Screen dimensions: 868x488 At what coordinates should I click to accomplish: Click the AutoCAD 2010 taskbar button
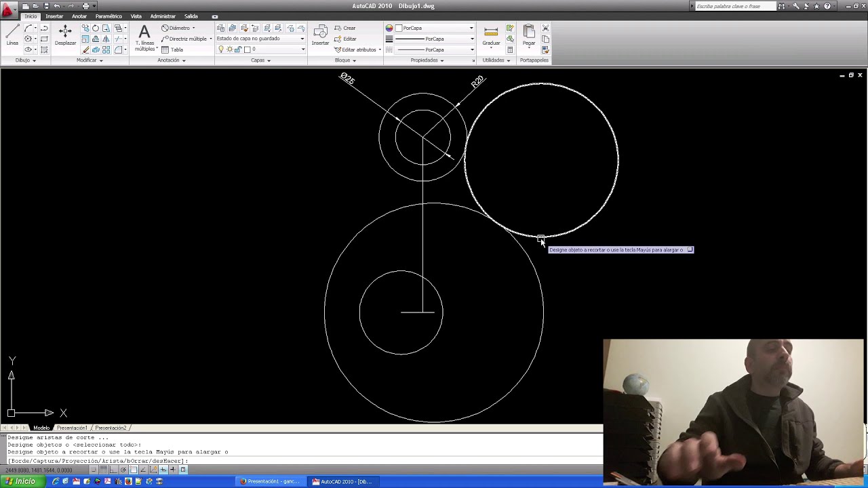coord(342,481)
